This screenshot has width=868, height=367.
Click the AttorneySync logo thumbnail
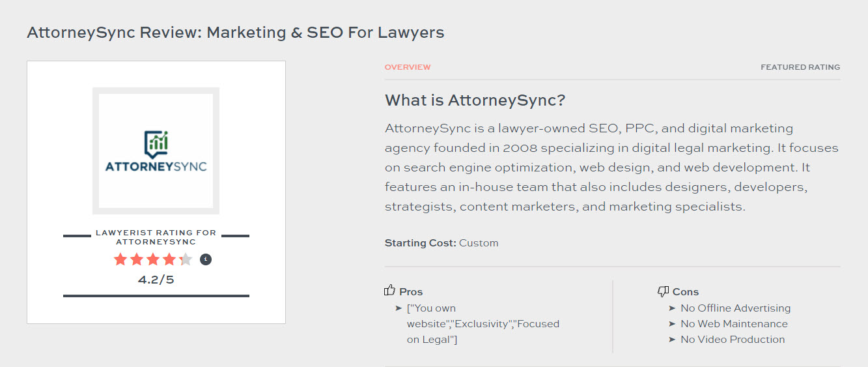point(156,151)
